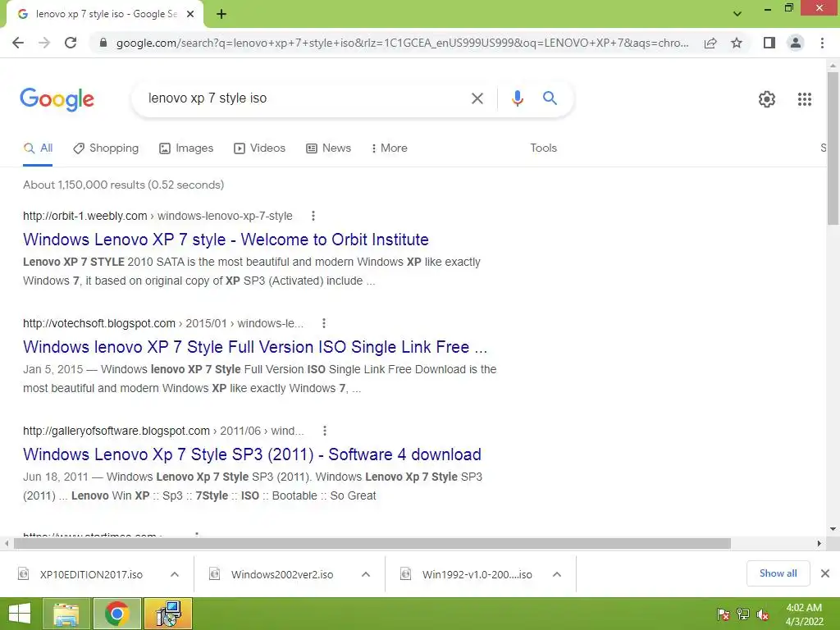Image resolution: width=840 pixels, height=630 pixels.
Task: View site info via lock icon
Action: [x=103, y=43]
